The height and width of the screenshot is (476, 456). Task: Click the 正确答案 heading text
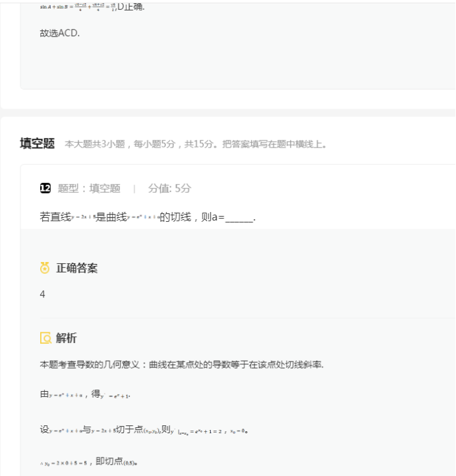[x=77, y=268]
